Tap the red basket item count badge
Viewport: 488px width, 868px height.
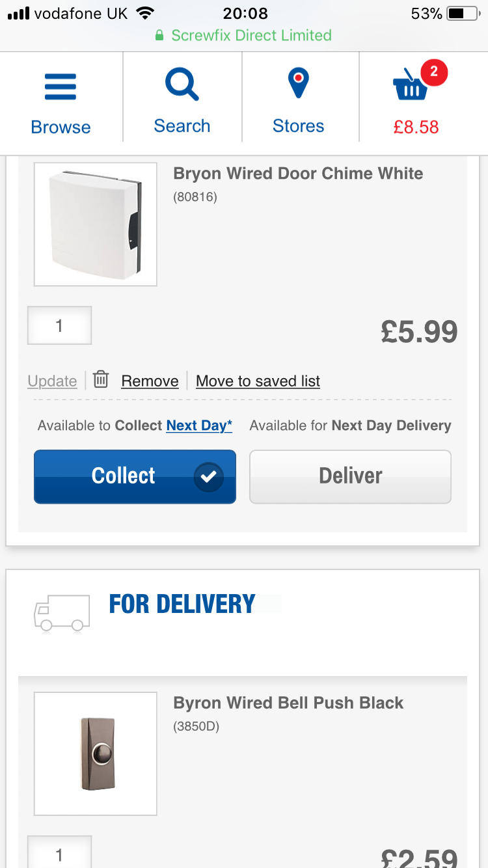coord(434,73)
